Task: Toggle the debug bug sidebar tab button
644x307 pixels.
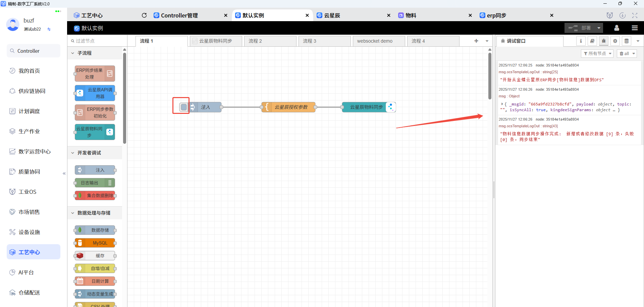Action: [x=603, y=41]
